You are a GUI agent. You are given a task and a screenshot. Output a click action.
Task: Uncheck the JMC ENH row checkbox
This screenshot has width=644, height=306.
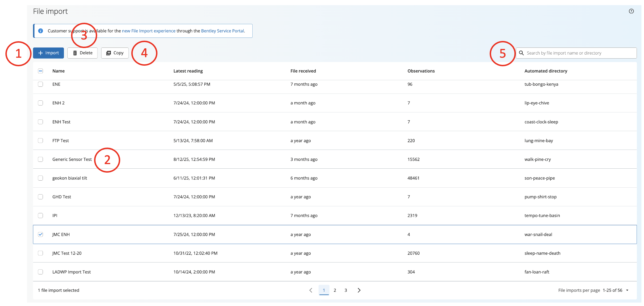click(40, 235)
